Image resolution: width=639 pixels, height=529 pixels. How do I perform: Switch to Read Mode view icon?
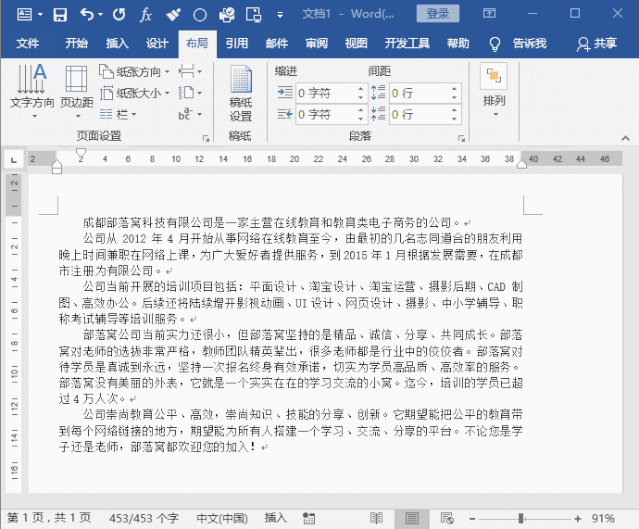[x=376, y=518]
